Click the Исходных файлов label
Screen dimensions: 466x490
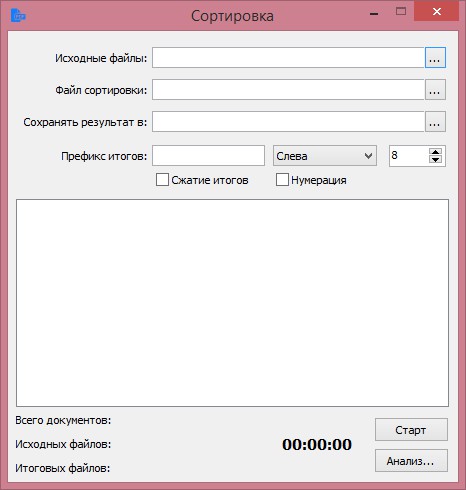point(63,444)
